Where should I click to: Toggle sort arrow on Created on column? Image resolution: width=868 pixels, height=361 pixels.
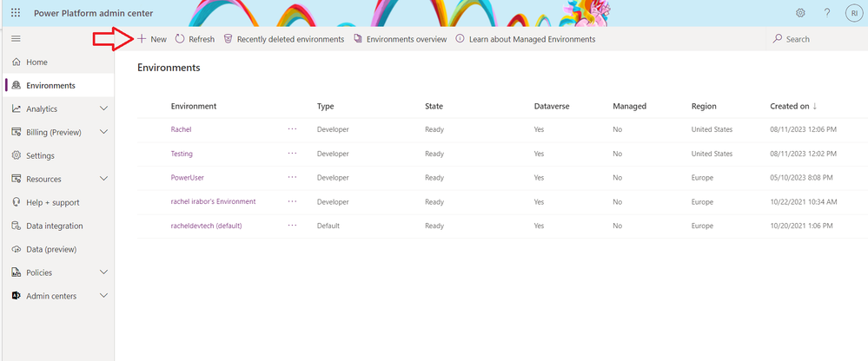(815, 106)
